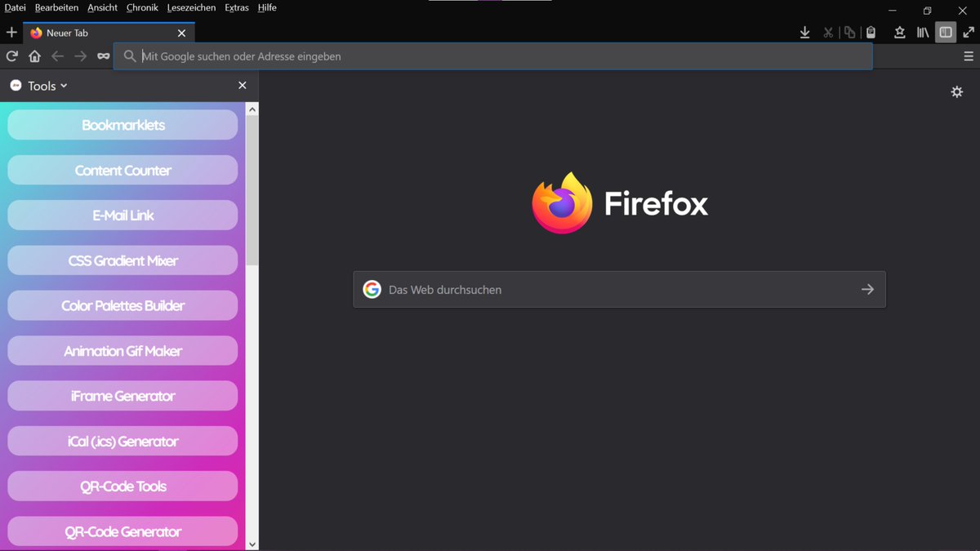Open the iFrame Generator

point(122,396)
